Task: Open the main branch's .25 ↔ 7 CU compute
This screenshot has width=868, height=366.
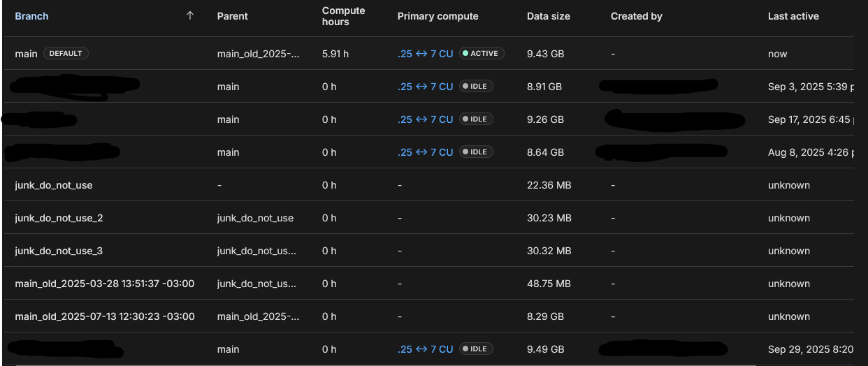Action: (426, 54)
